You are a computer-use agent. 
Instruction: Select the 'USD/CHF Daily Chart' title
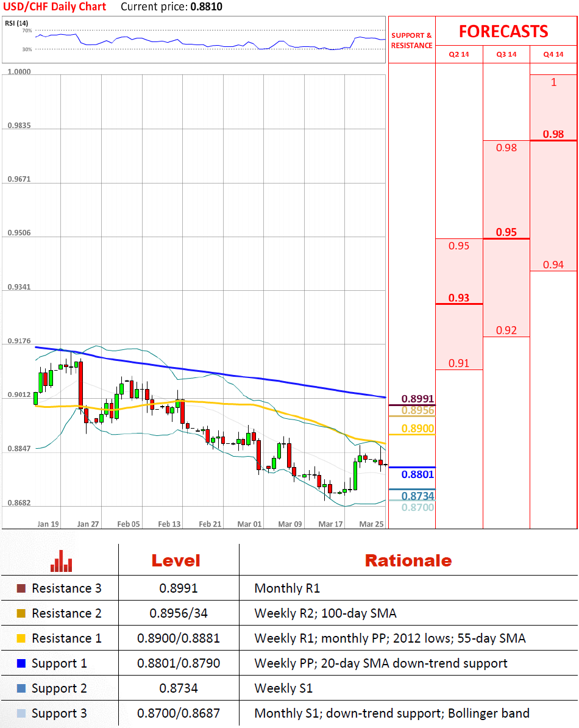click(x=55, y=7)
